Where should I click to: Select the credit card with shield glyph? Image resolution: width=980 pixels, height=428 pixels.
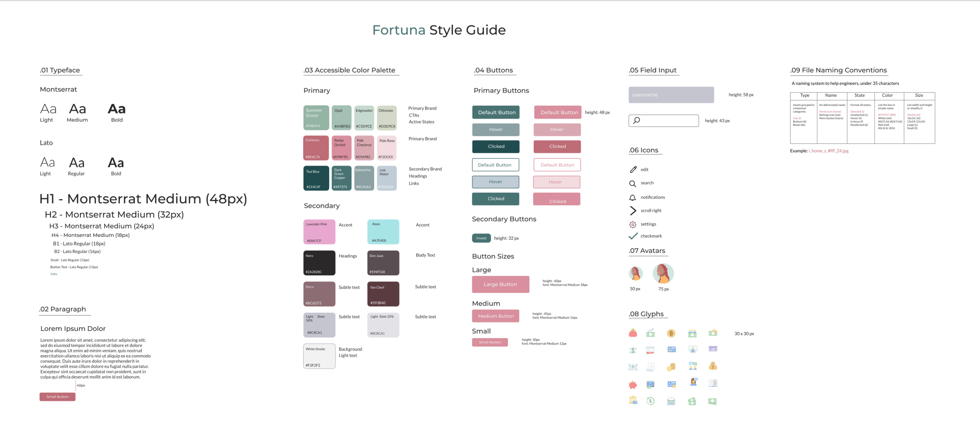(671, 384)
